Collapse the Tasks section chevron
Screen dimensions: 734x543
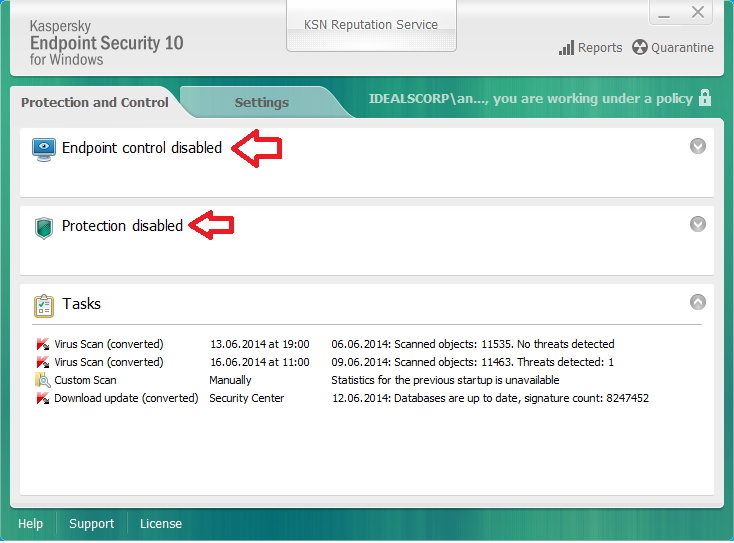(697, 302)
